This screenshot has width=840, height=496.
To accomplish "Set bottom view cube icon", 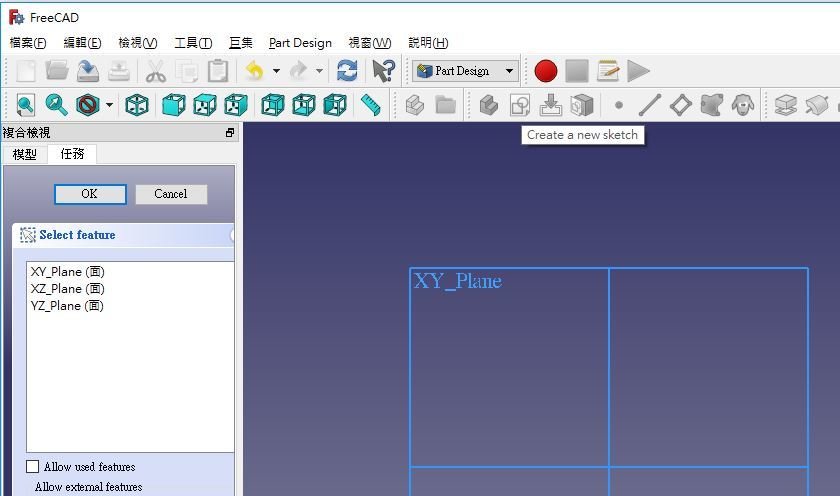I will point(304,105).
